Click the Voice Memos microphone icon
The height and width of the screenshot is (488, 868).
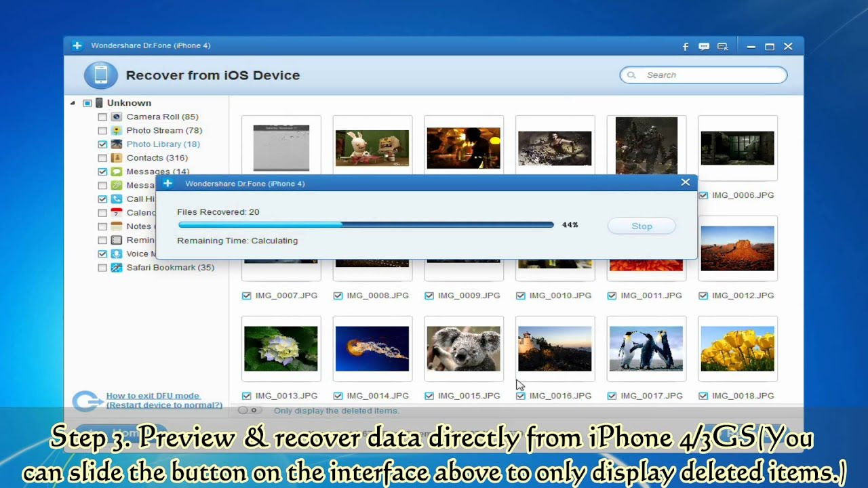tap(117, 253)
